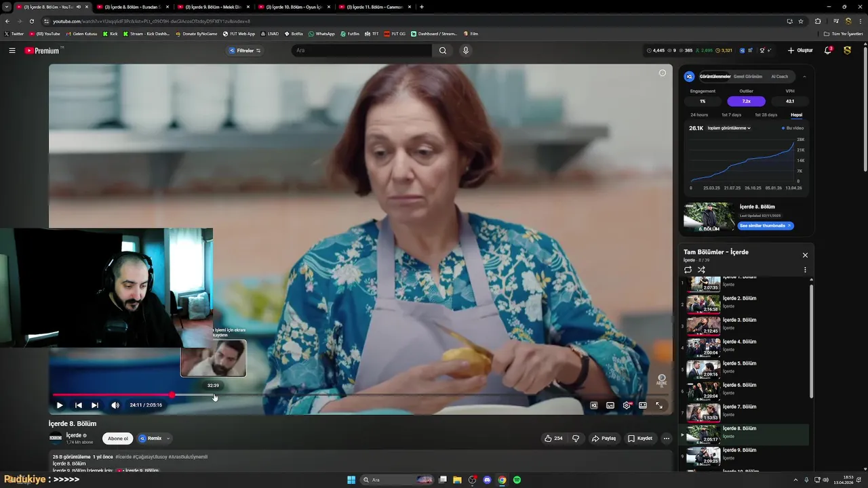Click See similar thumbnails button
The height and width of the screenshot is (488, 868).
(x=766, y=226)
